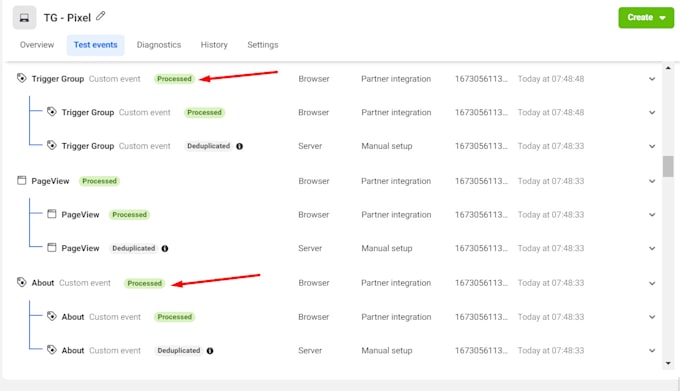Go to the Settings tab

[x=263, y=45]
